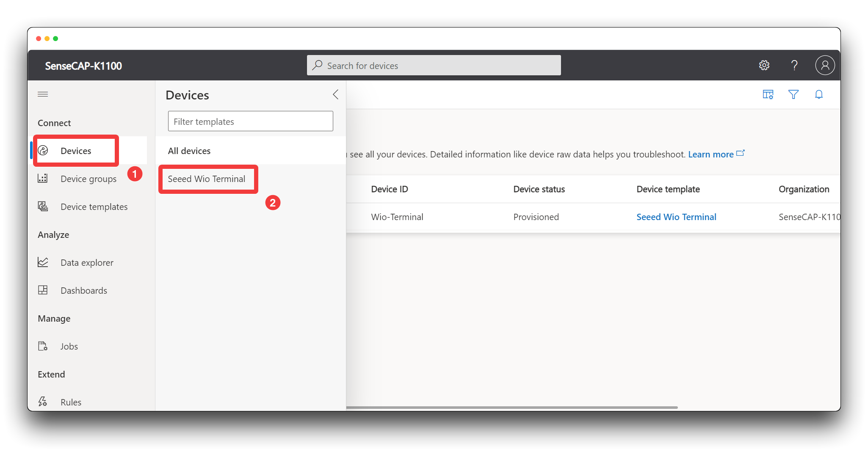Open Jobs under Manage
Viewport: 868px width, 452px height.
69,346
